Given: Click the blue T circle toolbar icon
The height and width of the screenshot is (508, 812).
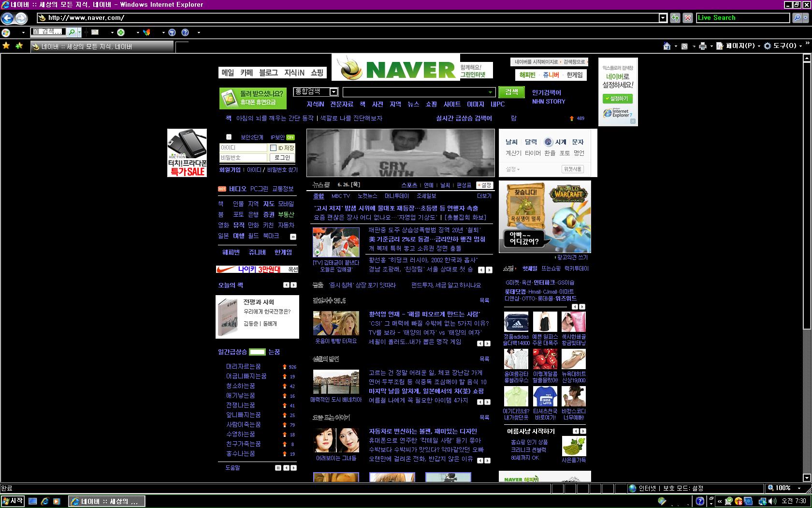Looking at the screenshot, I should pyautogui.click(x=172, y=32).
